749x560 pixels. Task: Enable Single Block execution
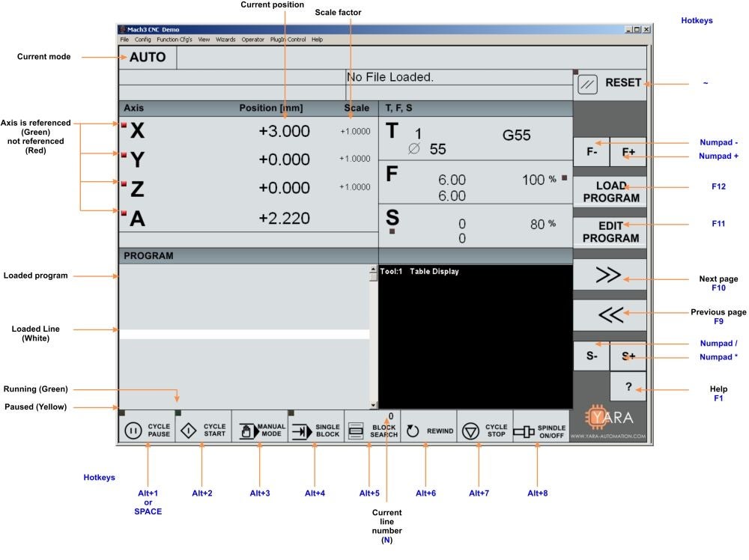(315, 430)
